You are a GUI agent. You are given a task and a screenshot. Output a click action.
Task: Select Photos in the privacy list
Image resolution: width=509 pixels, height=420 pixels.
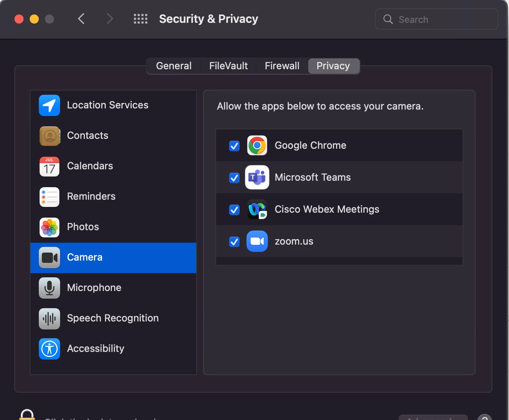[x=113, y=227]
